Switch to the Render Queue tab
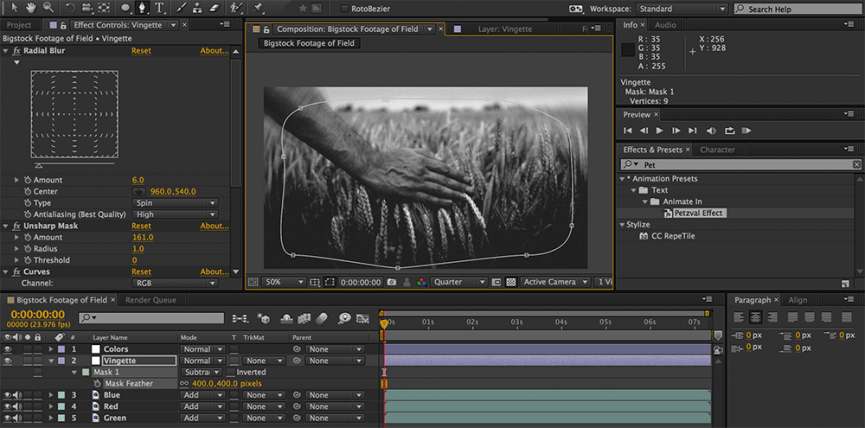The image size is (865, 428). click(151, 300)
